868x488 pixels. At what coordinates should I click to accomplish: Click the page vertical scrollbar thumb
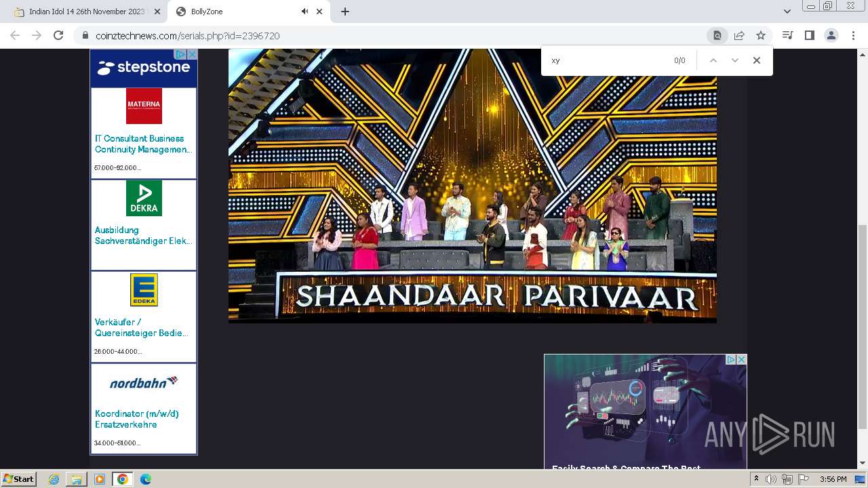tap(863, 327)
